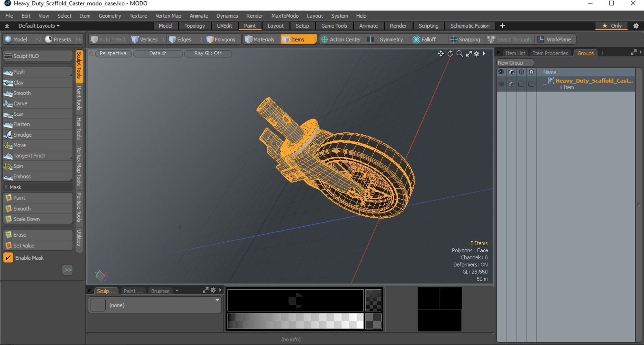Open the Default Layouts dropdown
The height and width of the screenshot is (345, 644).
tap(39, 26)
